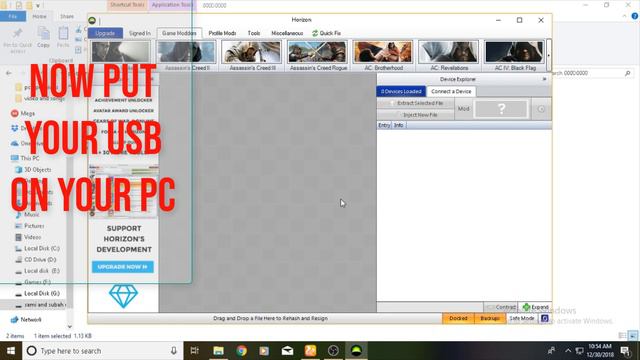640x360 pixels.
Task: Click the blue icon next to Safe Mode
Action: click(544, 318)
